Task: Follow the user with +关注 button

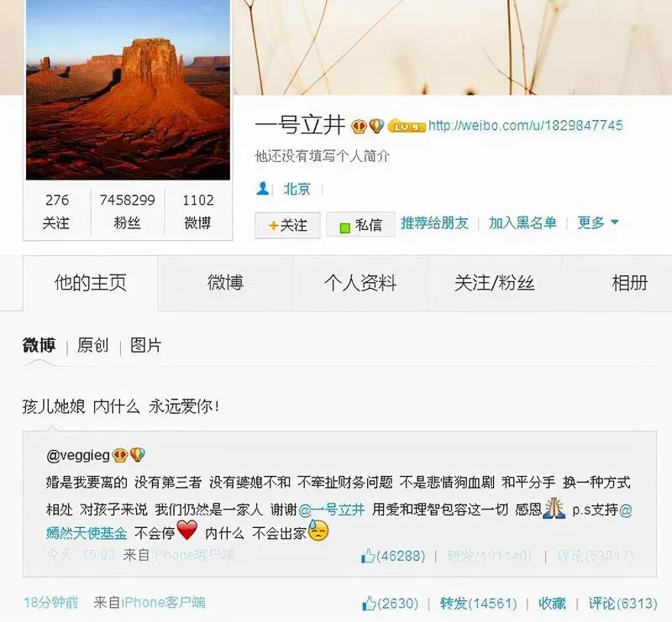Action: 287,225
